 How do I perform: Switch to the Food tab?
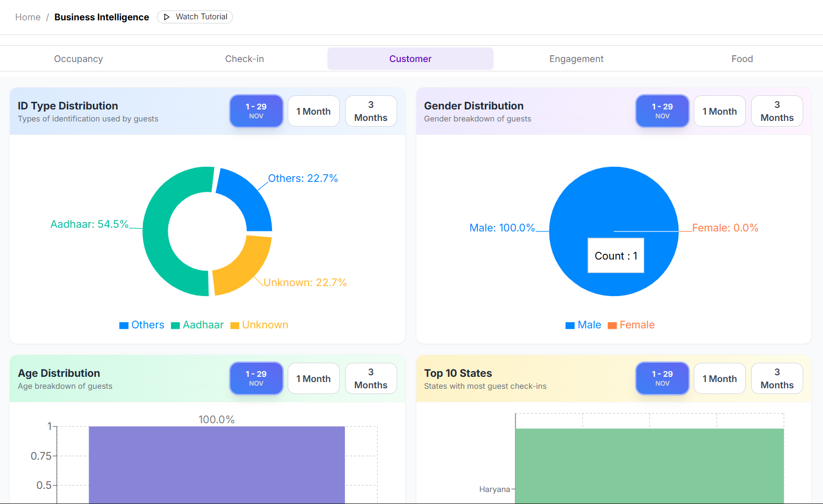[742, 59]
